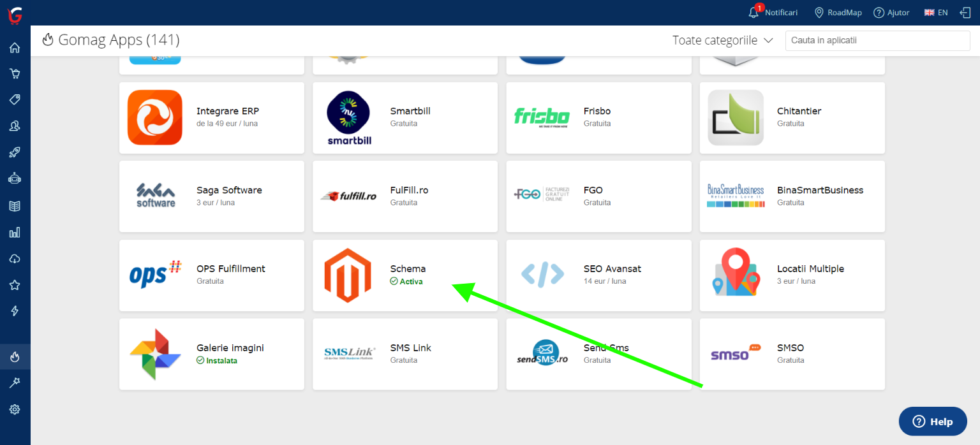
Task: Open the shopping cart section in the sidebar
Action: [x=15, y=73]
